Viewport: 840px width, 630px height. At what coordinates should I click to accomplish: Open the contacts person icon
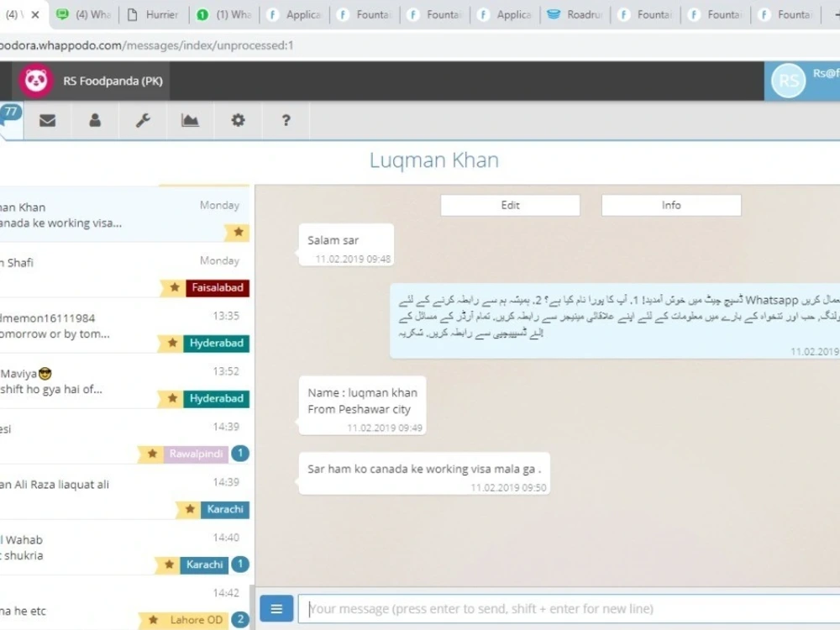(95, 120)
